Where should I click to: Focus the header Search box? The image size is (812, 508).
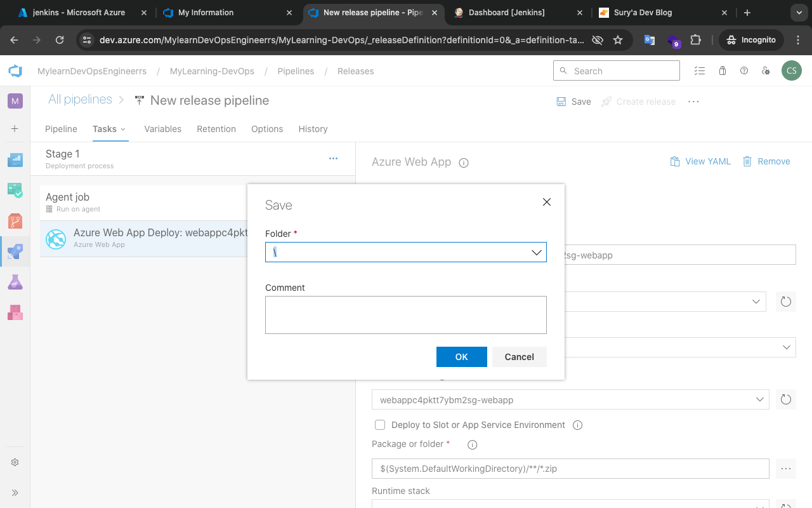point(617,71)
